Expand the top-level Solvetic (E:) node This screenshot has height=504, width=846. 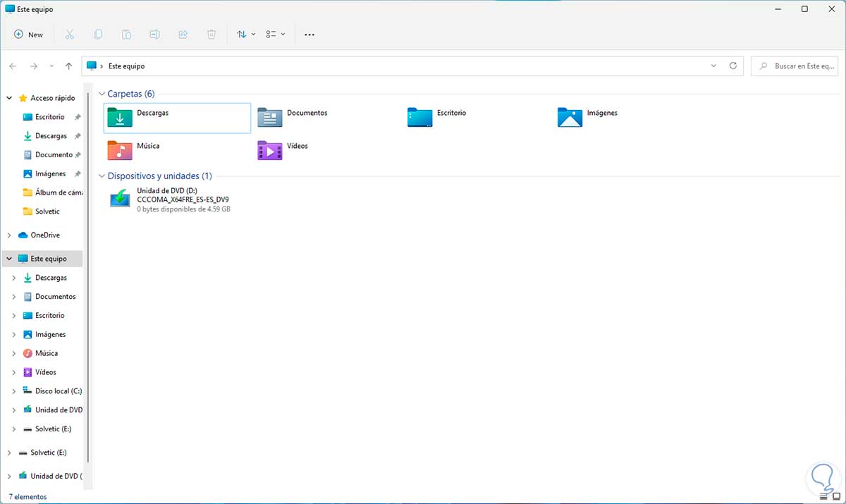point(9,453)
